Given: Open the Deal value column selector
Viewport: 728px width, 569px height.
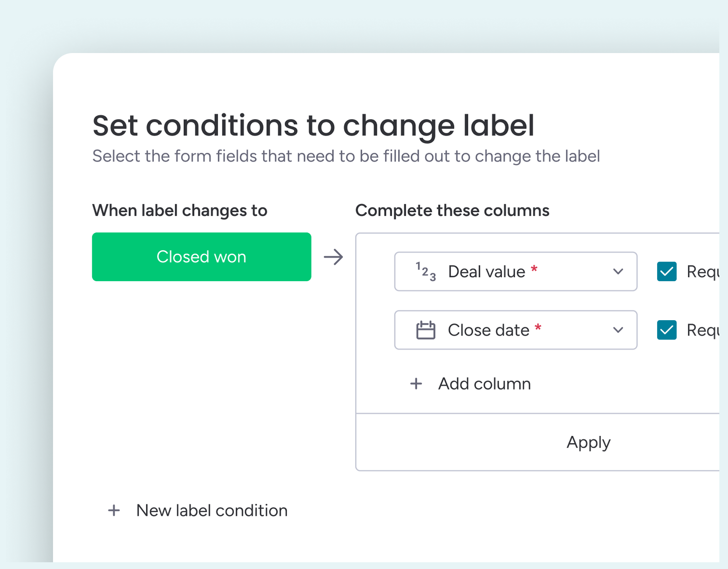Looking at the screenshot, I should click(x=515, y=271).
